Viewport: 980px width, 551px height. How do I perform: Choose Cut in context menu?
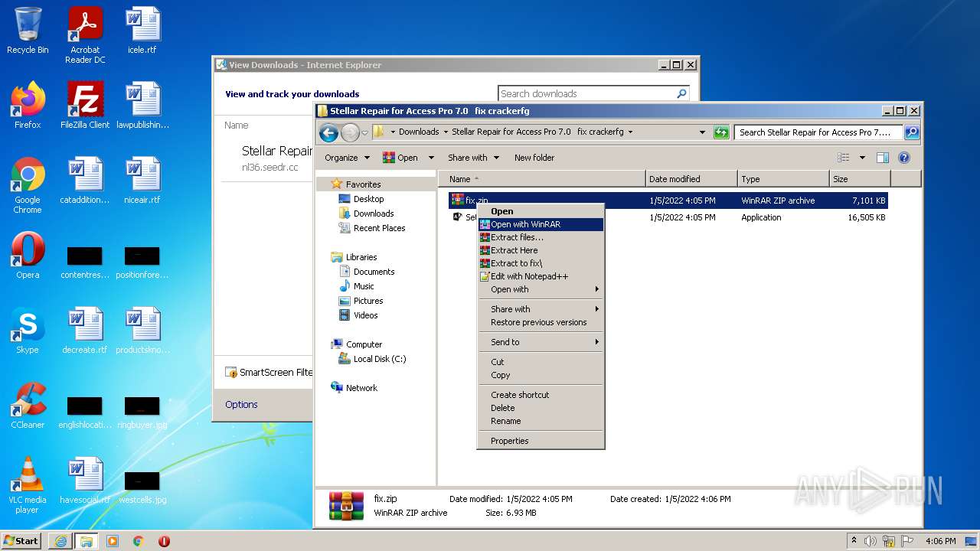541,362
